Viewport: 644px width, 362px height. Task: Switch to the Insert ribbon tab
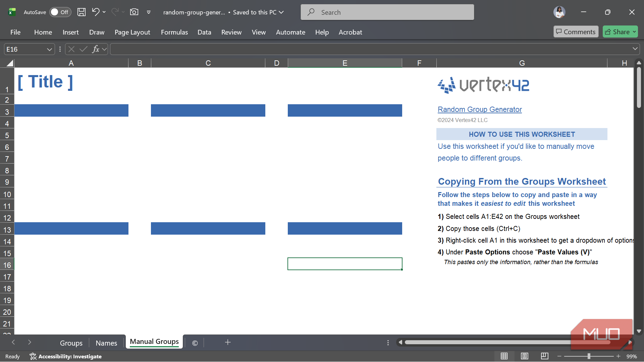pos(70,32)
